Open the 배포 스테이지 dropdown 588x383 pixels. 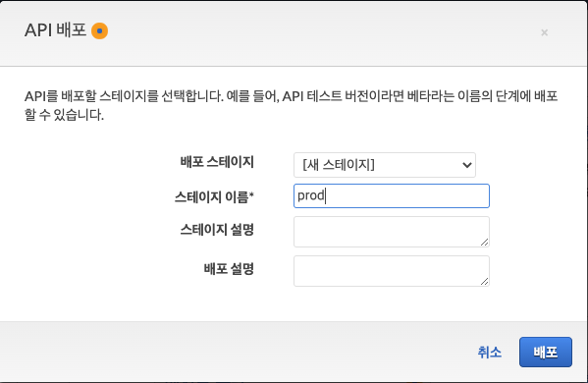pos(385,165)
